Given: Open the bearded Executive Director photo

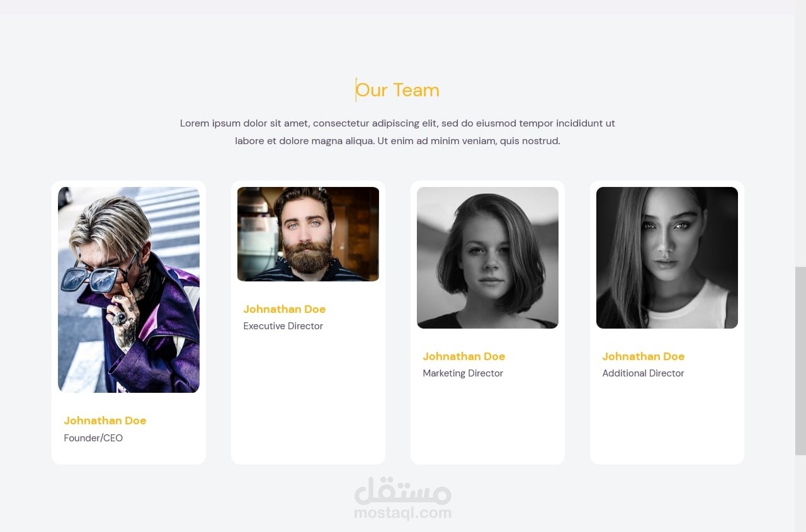Looking at the screenshot, I should 308,234.
